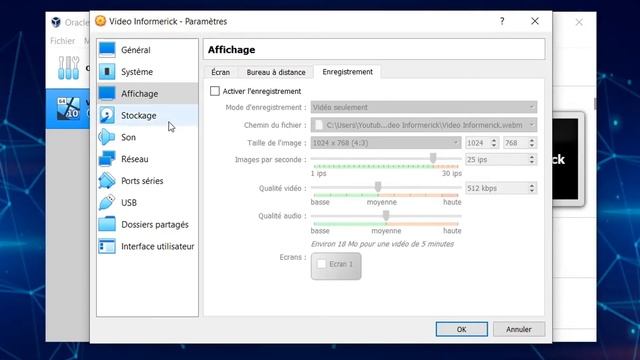
Task: Select Stockage category label
Action: (138, 116)
